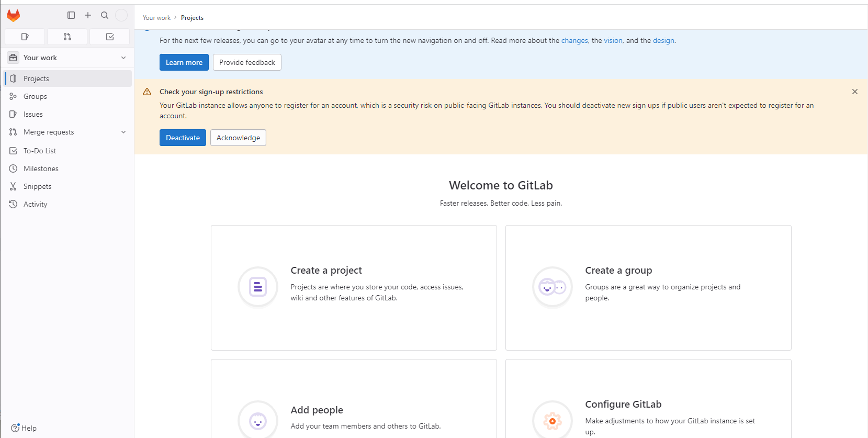Open the vision link
The width and height of the screenshot is (868, 438).
pyautogui.click(x=613, y=40)
